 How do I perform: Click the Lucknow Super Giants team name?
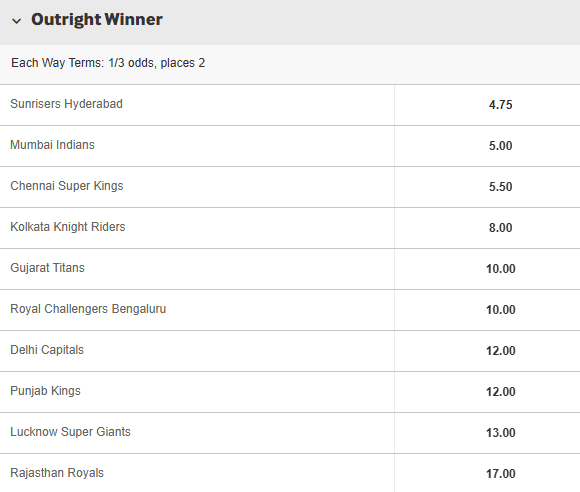[71, 432]
